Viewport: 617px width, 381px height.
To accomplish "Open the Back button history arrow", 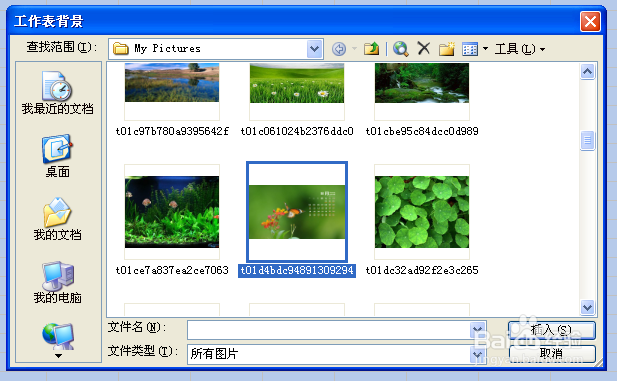I will [354, 49].
